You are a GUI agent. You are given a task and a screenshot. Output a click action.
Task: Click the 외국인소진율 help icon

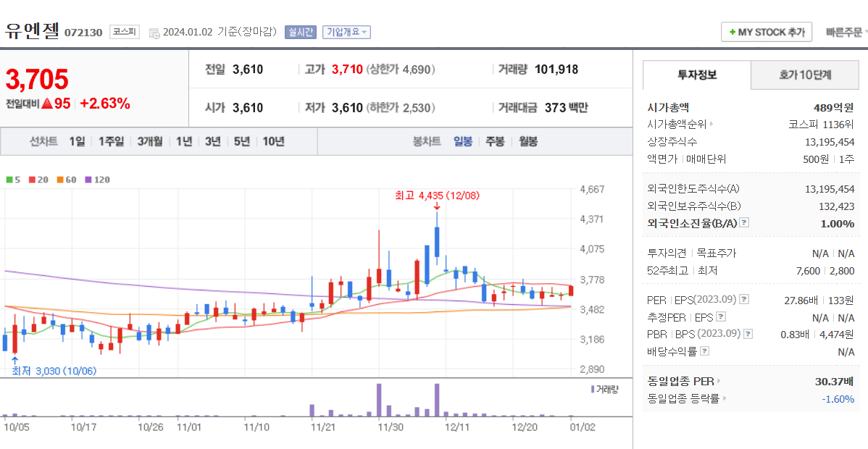click(x=745, y=223)
